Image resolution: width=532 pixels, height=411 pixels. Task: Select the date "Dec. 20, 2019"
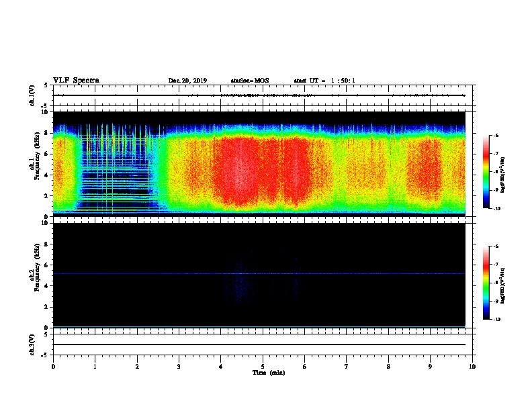(187, 81)
